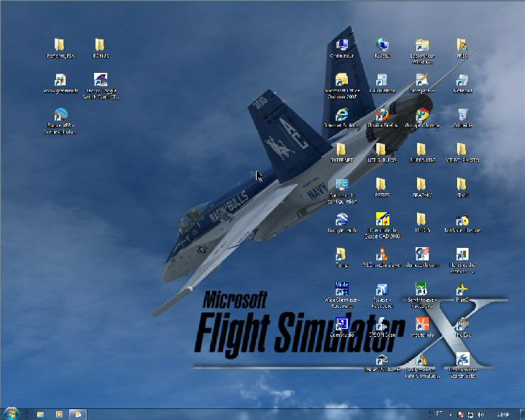Open Windows Media Player from the taskbar
Screen dimensions: 525x420
click(x=59, y=414)
